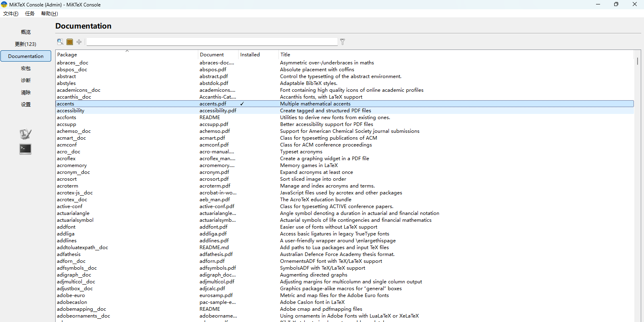The width and height of the screenshot is (644, 322).
Task: Click the filter funnel icon
Action: 343,42
